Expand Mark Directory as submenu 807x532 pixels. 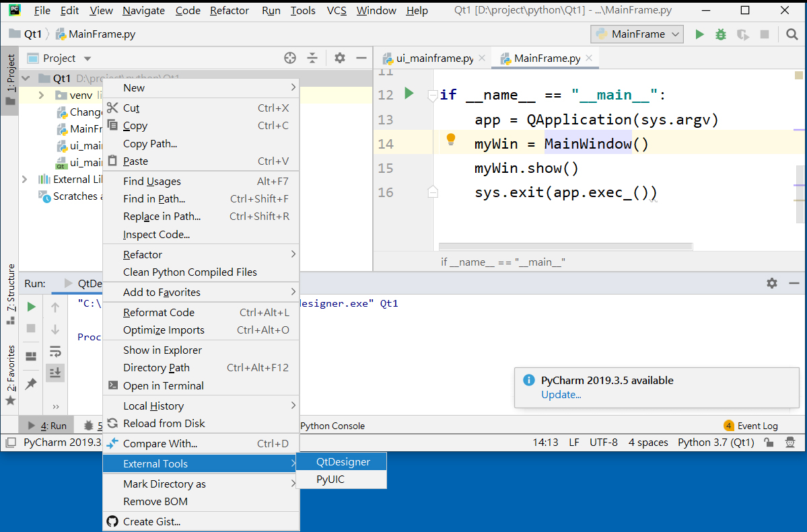click(201, 484)
